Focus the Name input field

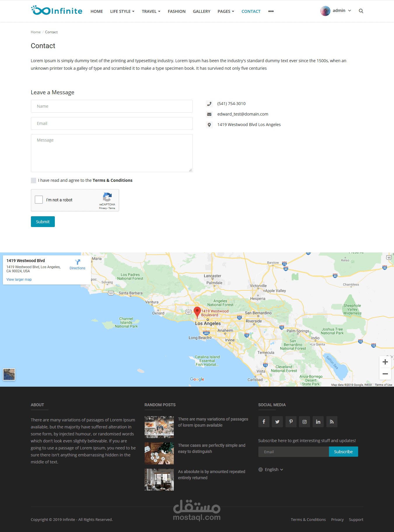pyautogui.click(x=112, y=106)
